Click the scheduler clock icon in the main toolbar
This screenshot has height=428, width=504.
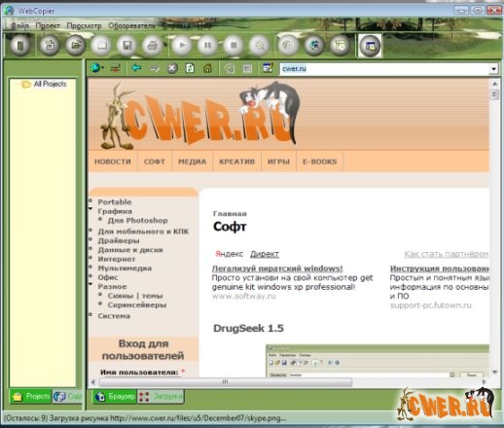click(x=341, y=45)
